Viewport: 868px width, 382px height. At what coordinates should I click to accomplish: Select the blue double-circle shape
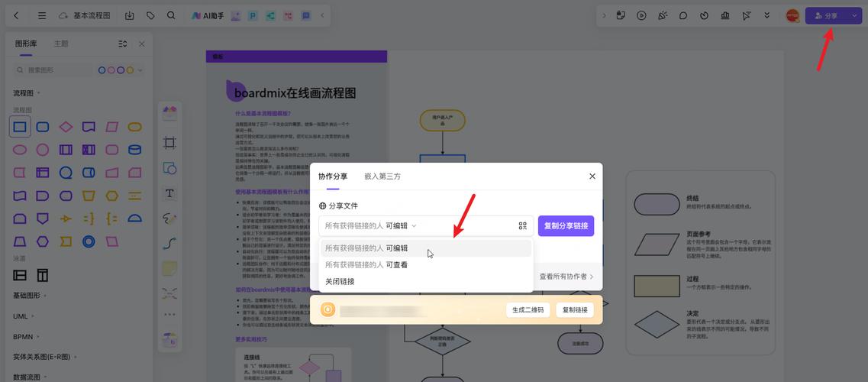[x=89, y=241]
